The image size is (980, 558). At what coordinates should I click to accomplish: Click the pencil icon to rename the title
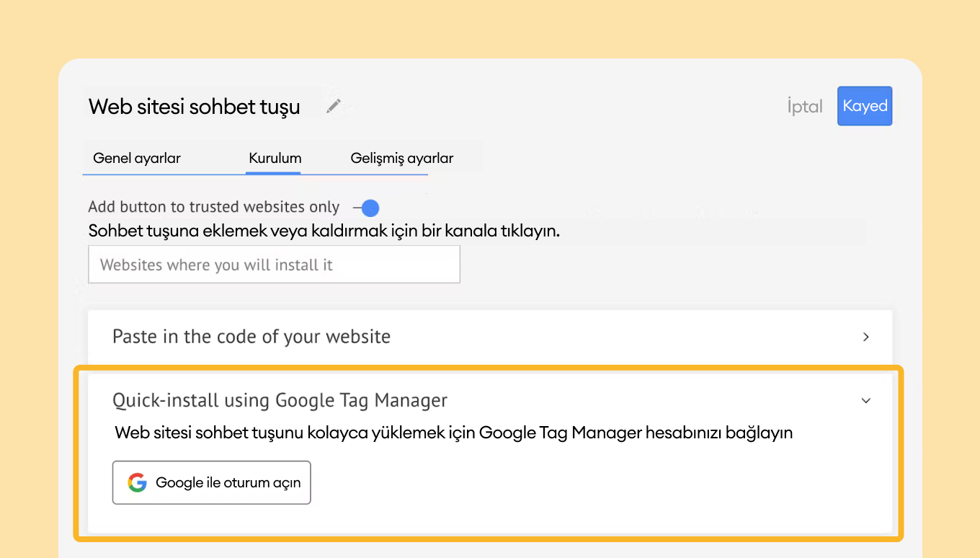point(333,107)
